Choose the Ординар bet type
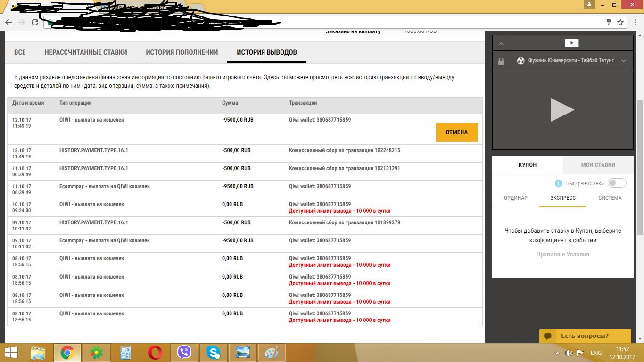644x362 pixels. click(x=515, y=198)
